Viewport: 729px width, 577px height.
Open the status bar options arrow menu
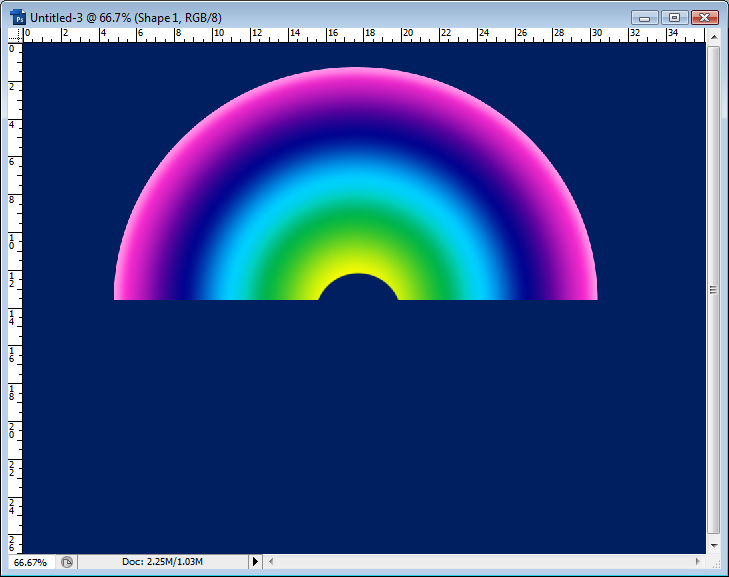pos(255,562)
